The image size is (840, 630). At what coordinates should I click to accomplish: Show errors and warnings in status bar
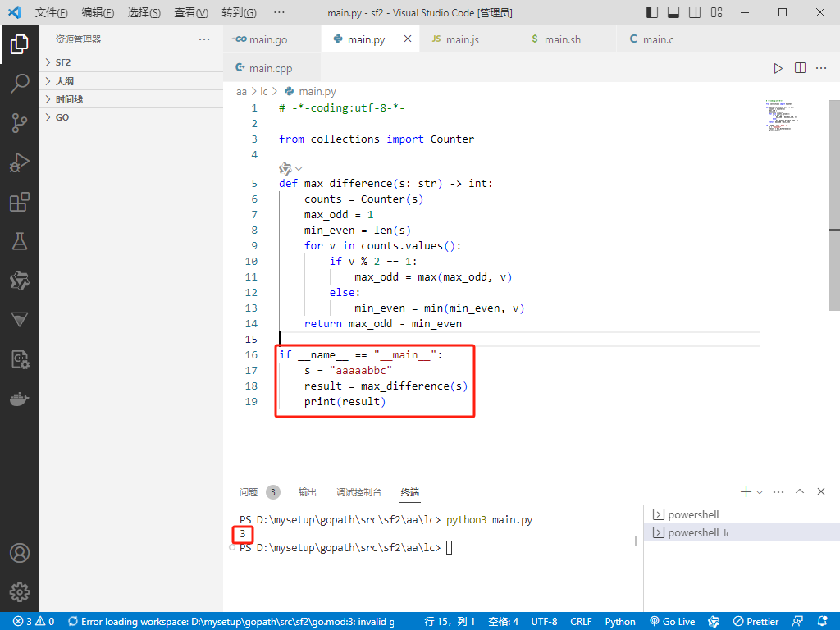click(34, 622)
